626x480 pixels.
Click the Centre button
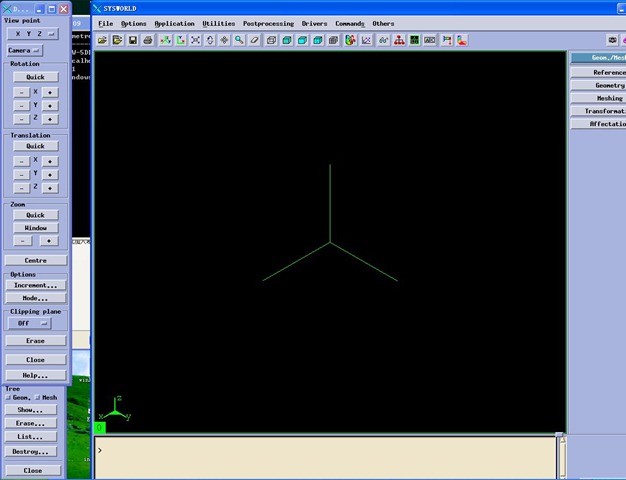click(x=35, y=260)
